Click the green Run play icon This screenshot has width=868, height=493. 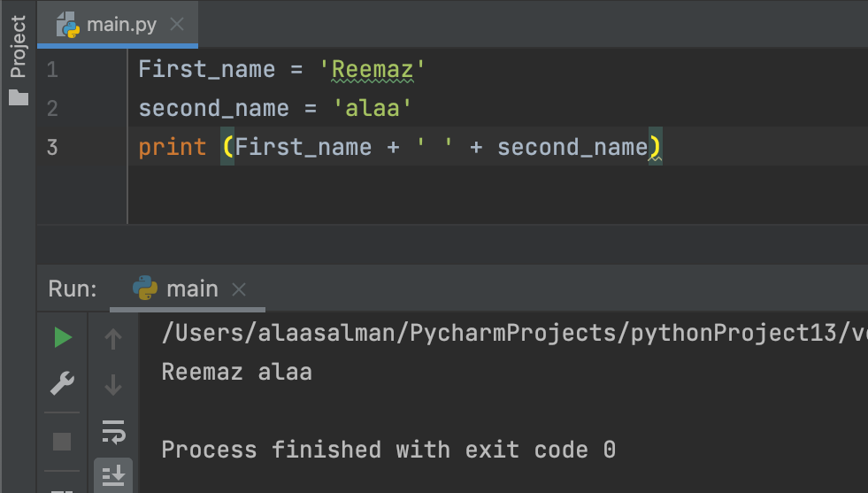pyautogui.click(x=63, y=337)
